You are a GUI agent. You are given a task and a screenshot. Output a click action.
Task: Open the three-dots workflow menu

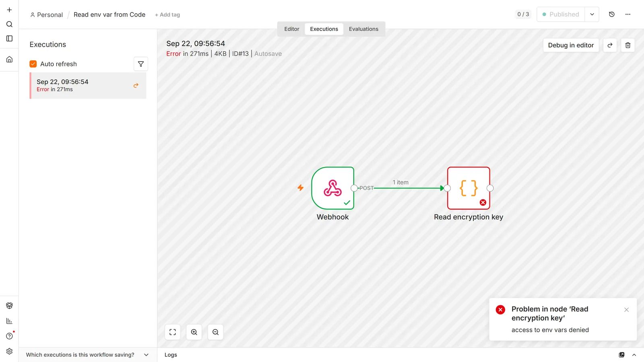point(627,14)
